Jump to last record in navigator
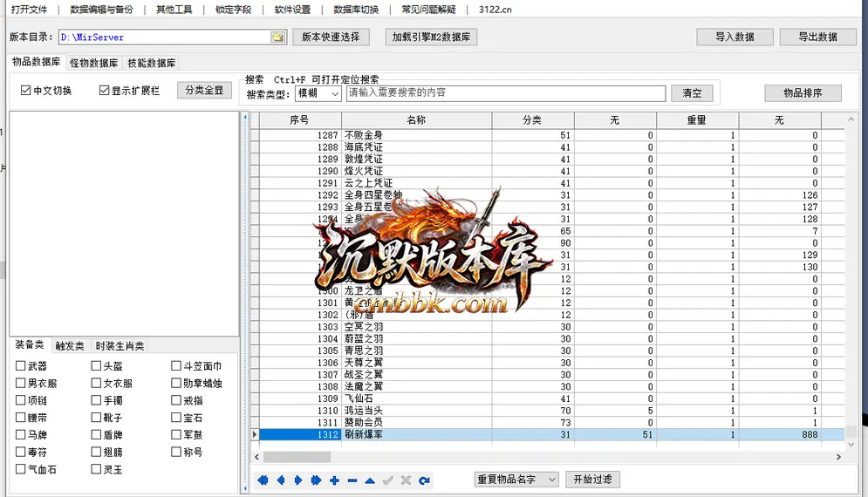 (x=316, y=480)
